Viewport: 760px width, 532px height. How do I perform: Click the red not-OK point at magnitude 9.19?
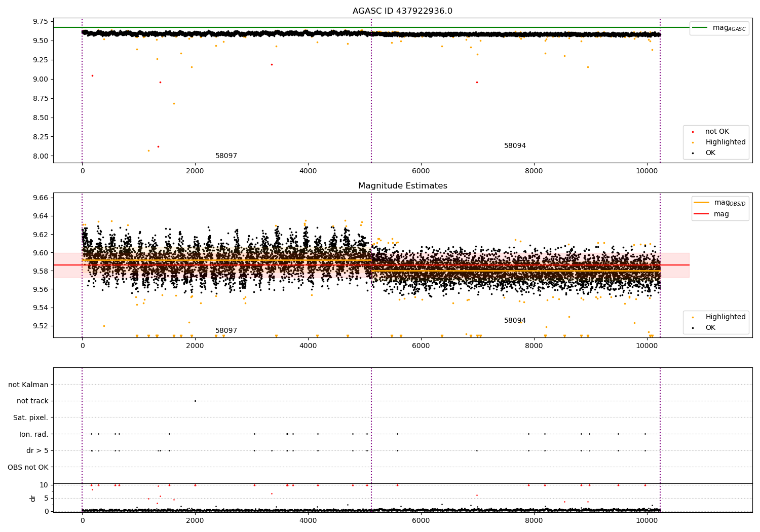(272, 64)
